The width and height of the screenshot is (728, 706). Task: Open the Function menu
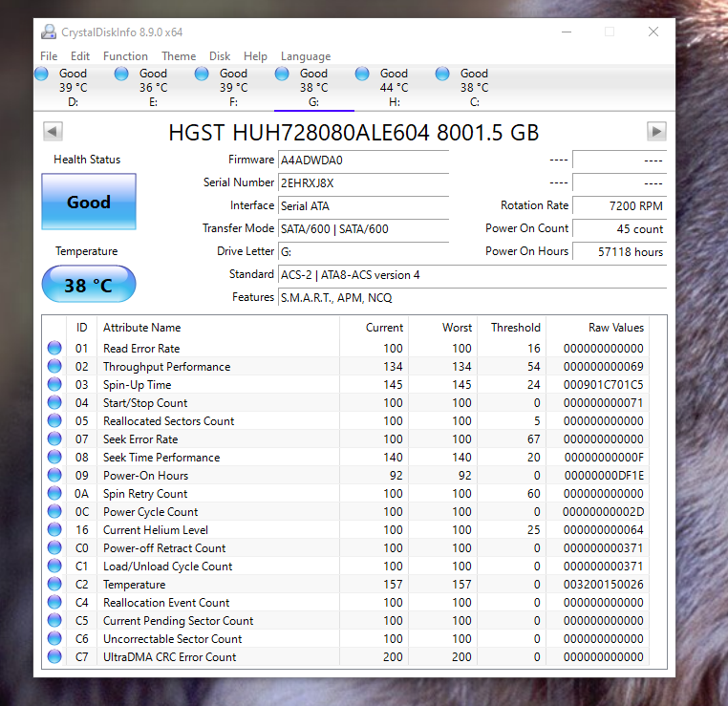tap(125, 56)
